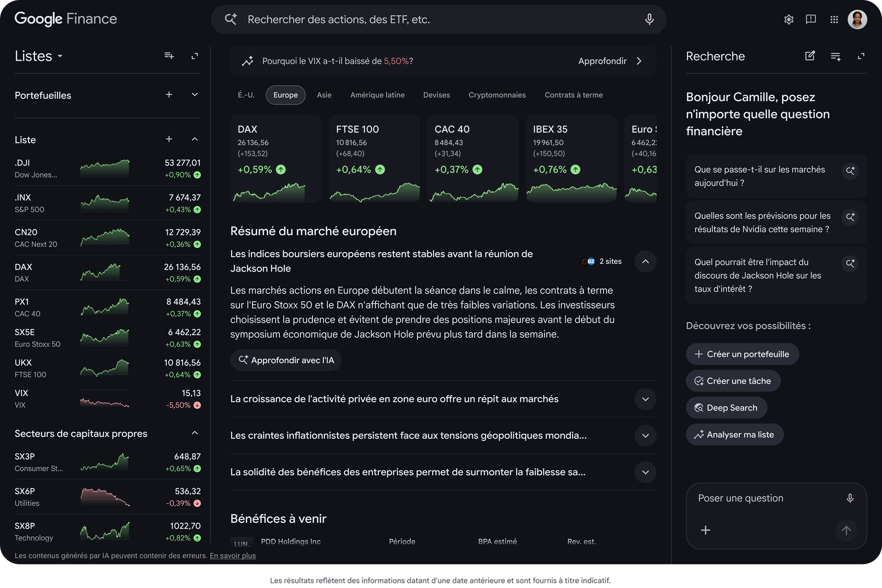Open the user profile avatar
882x588 pixels.
[x=857, y=19]
